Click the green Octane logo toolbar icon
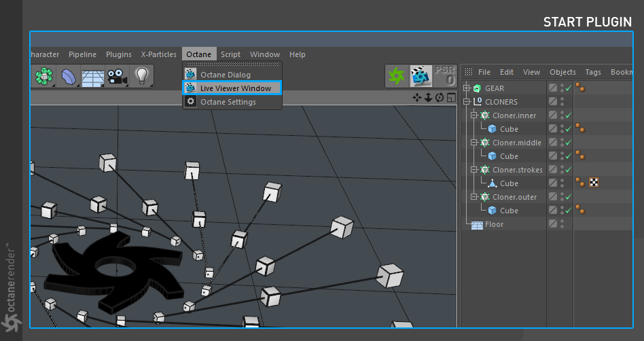Viewport: 644px width, 341px height. click(397, 76)
